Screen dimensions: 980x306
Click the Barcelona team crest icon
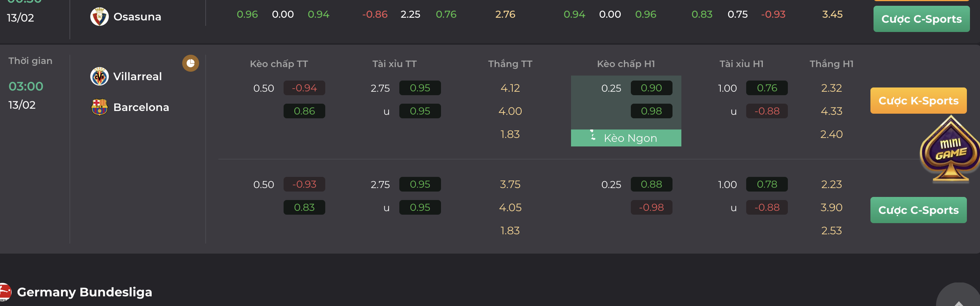click(x=100, y=107)
